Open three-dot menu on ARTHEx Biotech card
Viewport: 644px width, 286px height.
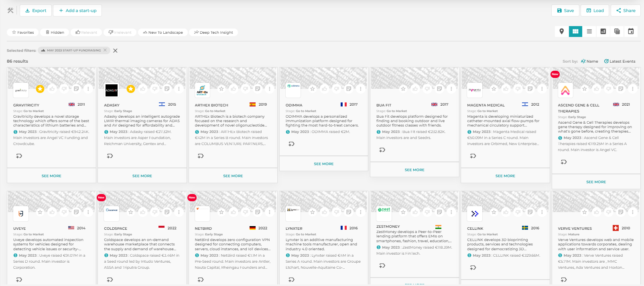coord(270,89)
